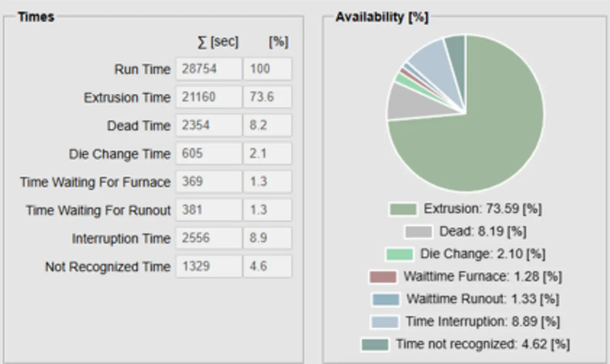The height and width of the screenshot is (364, 610).
Task: Click the Interruption Time percent field 8.9
Action: click(267, 238)
